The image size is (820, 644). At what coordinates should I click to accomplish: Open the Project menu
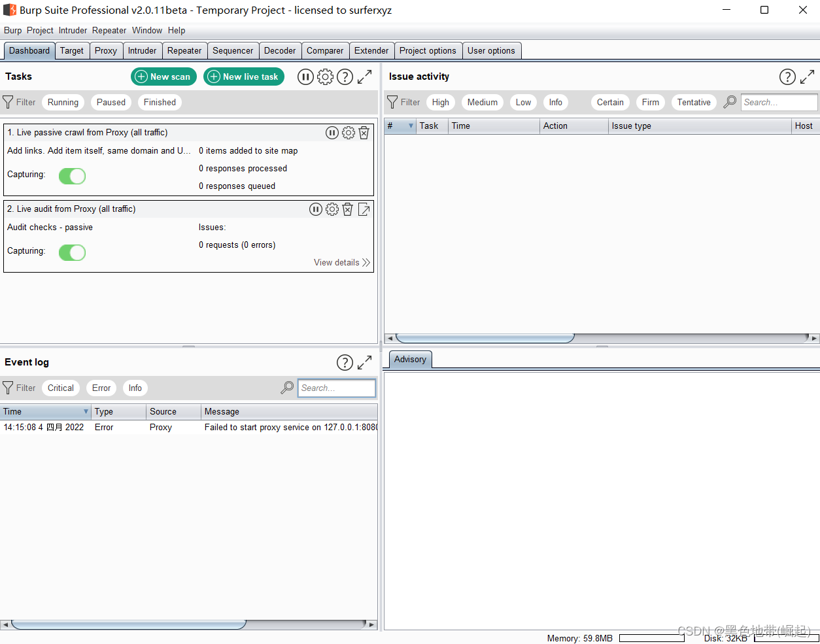[40, 30]
